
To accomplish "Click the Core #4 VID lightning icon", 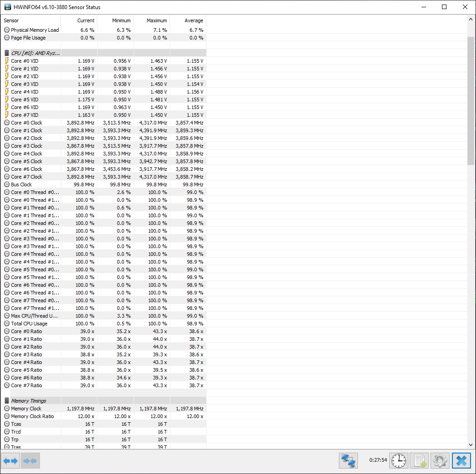I will coord(7,92).
